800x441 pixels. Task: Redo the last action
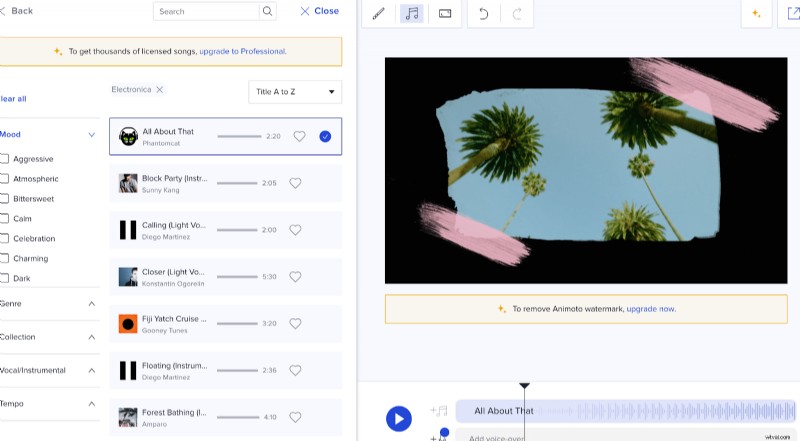point(517,13)
